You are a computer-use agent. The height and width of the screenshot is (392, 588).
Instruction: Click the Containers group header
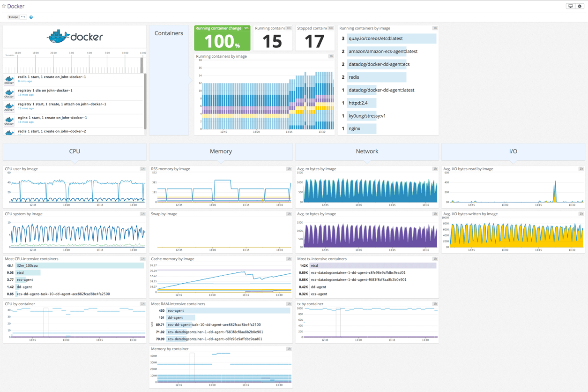[168, 33]
